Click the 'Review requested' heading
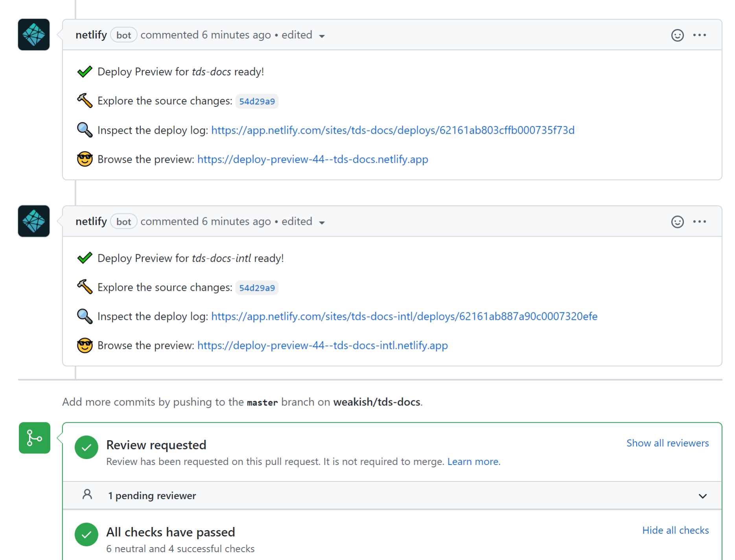This screenshot has height=560, width=735. 156,445
